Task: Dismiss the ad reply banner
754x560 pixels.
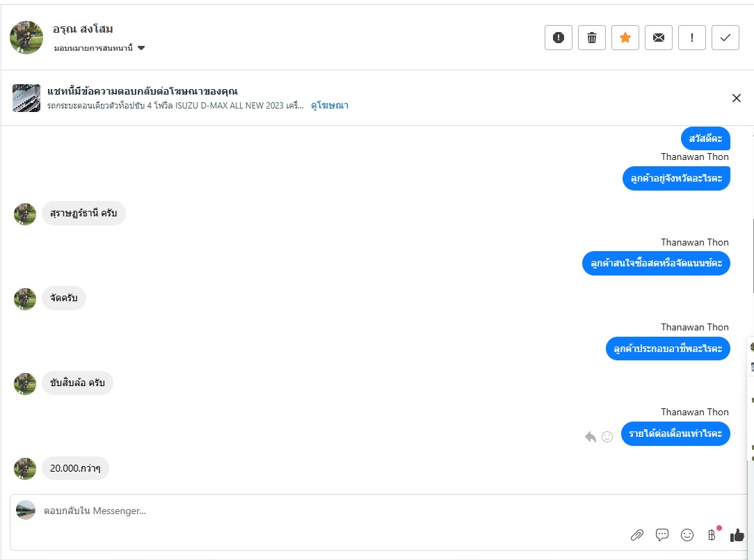Action: click(x=737, y=98)
